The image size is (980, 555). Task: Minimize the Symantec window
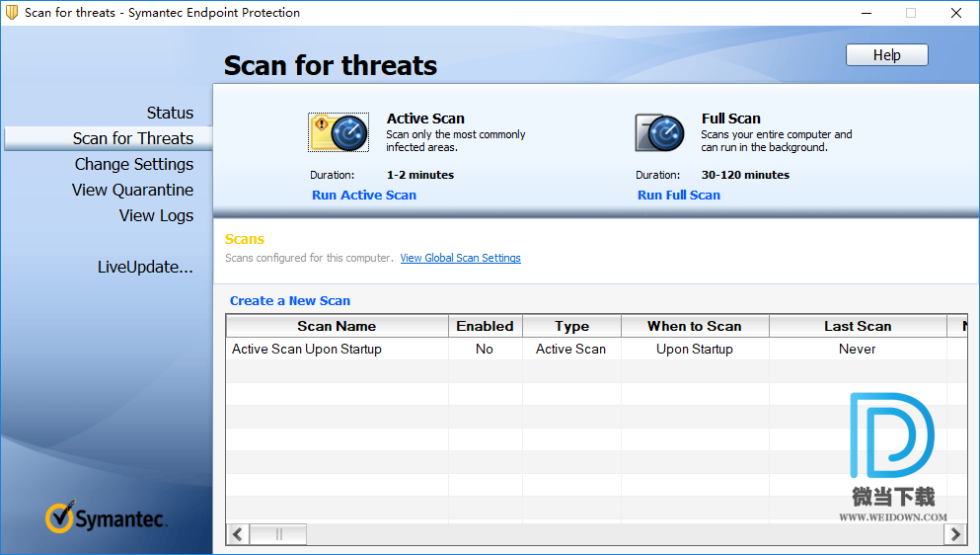(x=867, y=13)
